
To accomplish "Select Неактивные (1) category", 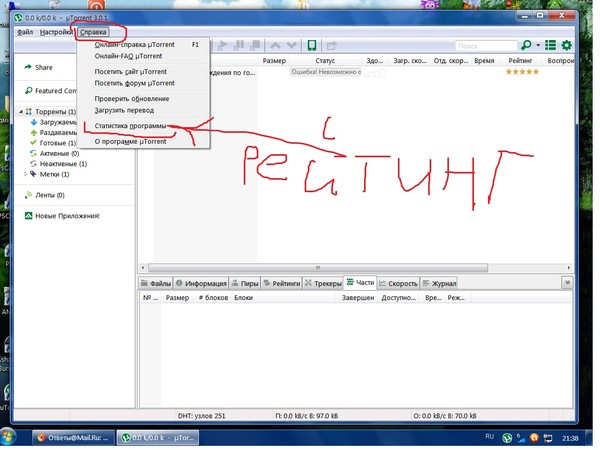I will coord(63,164).
